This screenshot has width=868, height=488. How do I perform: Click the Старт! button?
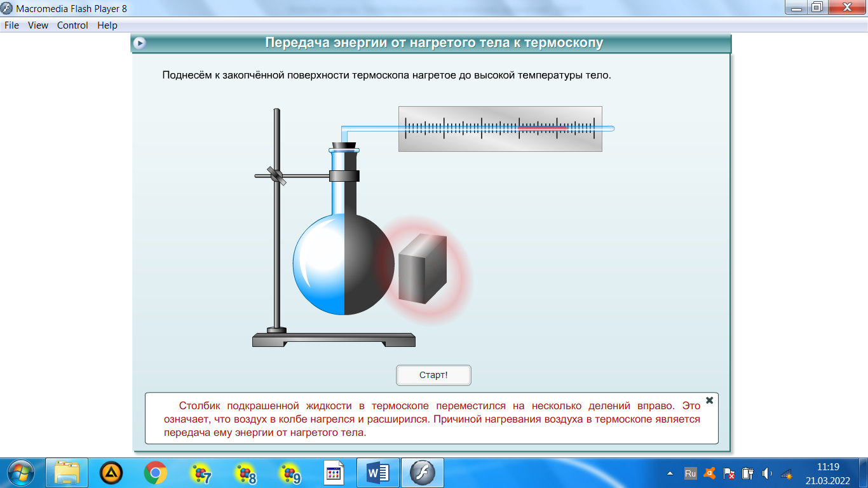point(433,375)
